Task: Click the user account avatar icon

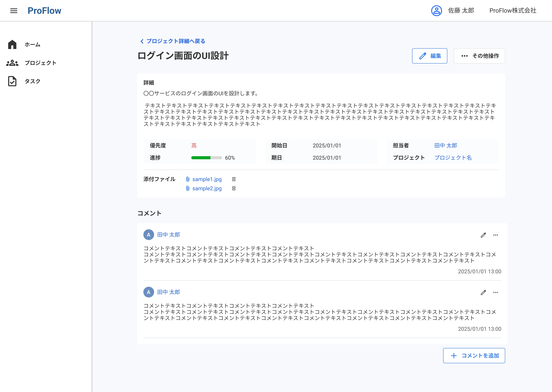Action: coord(436,11)
